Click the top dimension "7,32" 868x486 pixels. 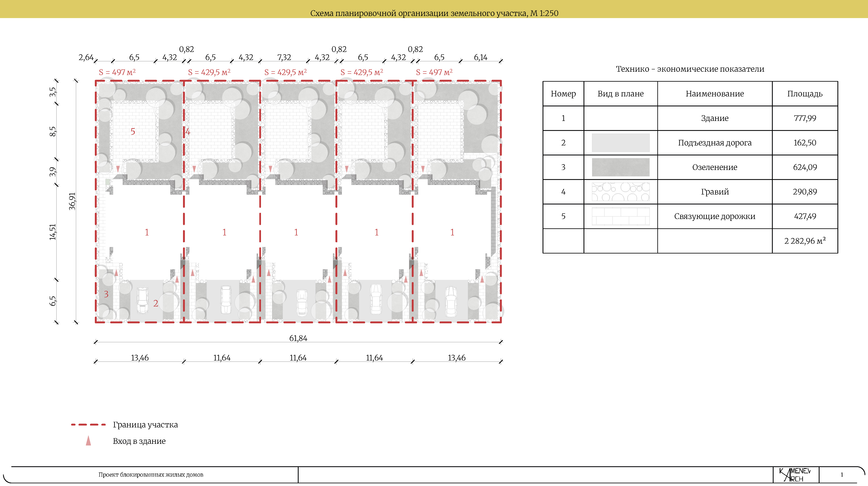[x=284, y=58]
